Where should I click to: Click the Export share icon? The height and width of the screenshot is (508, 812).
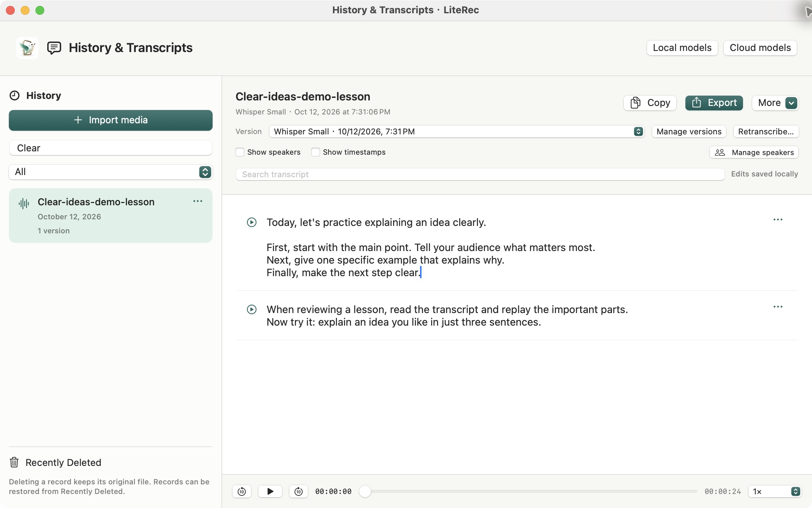(x=696, y=102)
